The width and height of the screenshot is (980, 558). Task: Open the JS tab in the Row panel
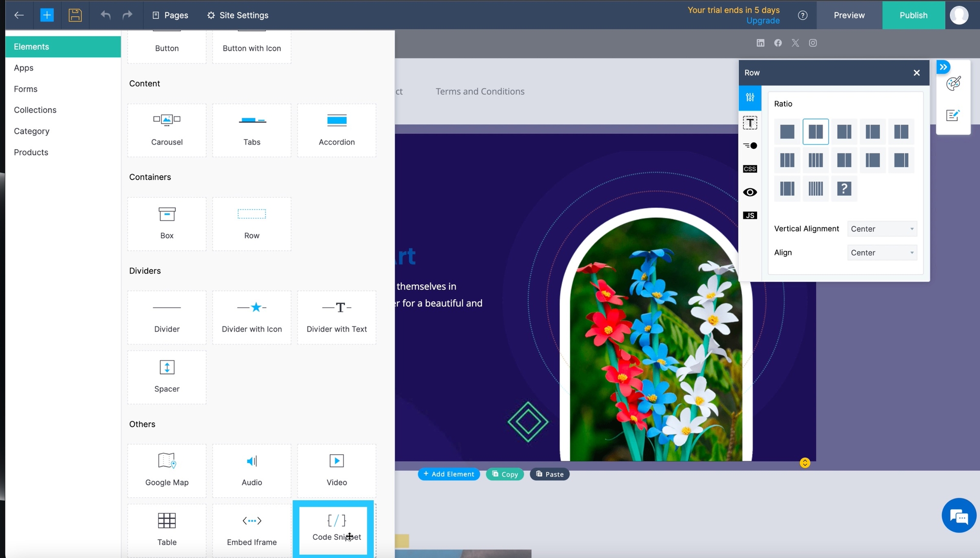click(749, 215)
